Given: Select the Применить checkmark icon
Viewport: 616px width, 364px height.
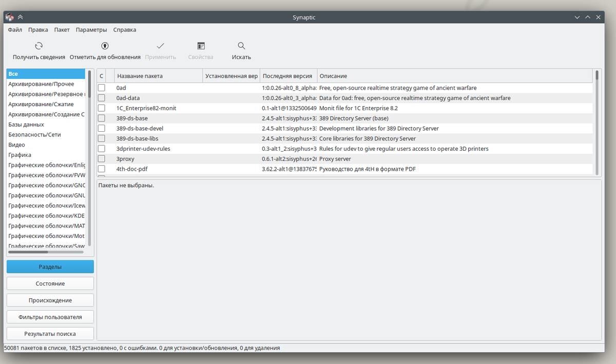Looking at the screenshot, I should pyautogui.click(x=160, y=46).
